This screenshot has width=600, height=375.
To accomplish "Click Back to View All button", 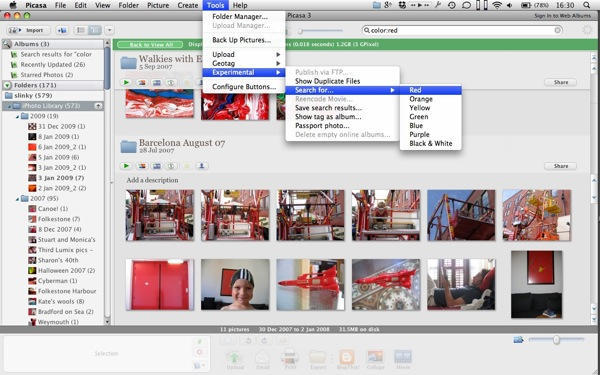I will (x=150, y=44).
